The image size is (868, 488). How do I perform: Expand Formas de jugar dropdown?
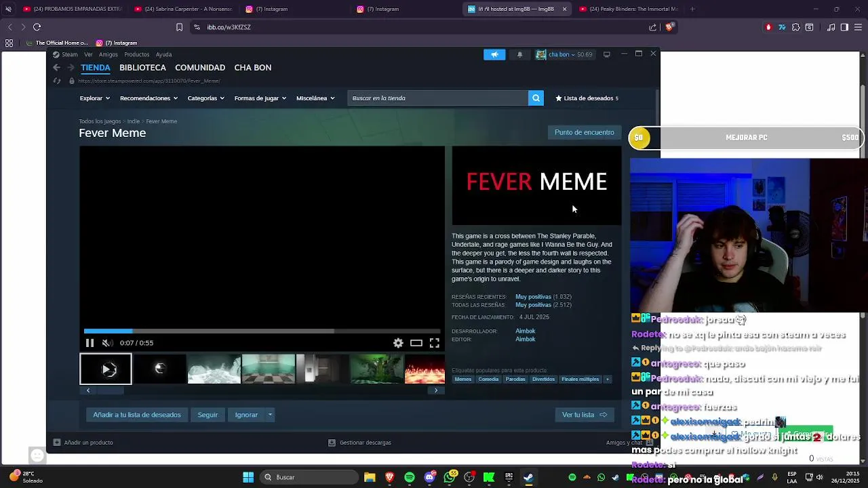coord(260,98)
